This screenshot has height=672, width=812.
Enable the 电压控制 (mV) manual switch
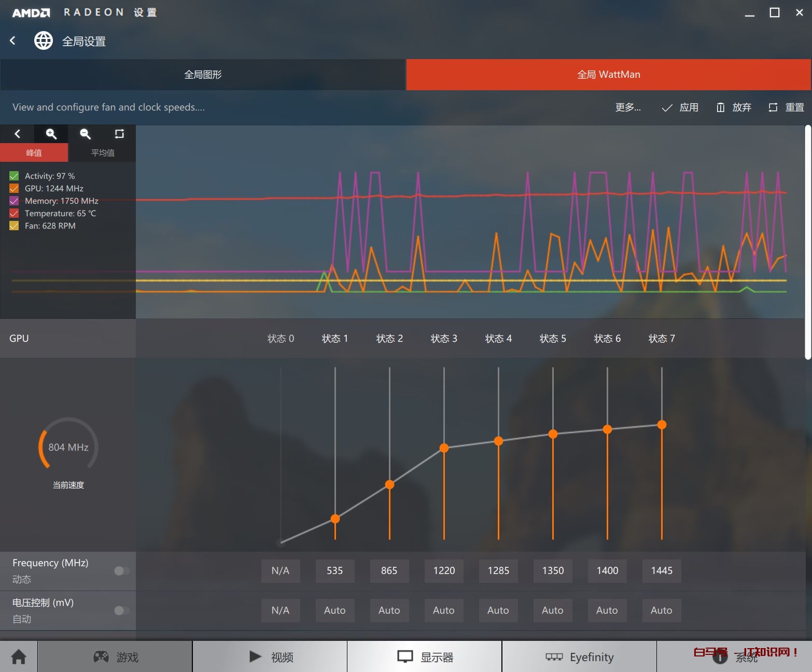122,611
